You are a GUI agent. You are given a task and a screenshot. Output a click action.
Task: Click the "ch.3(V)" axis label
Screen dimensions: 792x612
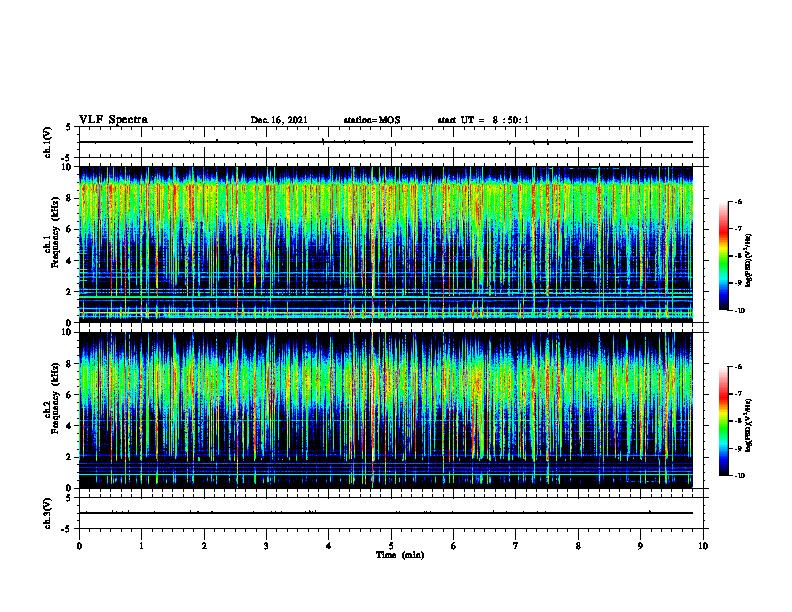pos(48,513)
